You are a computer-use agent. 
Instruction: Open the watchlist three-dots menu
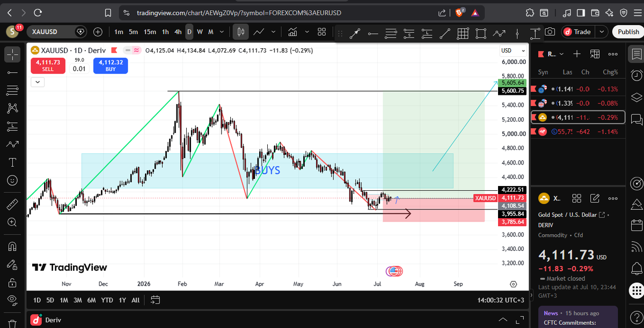tap(613, 54)
